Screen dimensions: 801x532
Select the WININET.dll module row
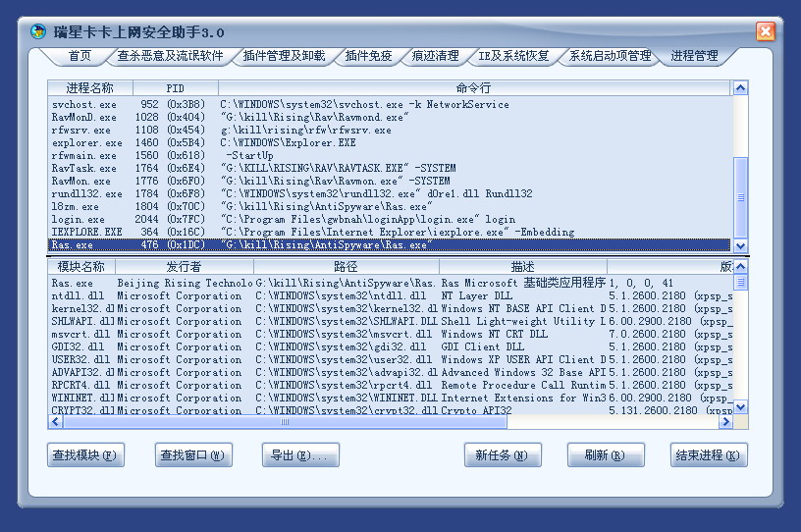point(391,398)
